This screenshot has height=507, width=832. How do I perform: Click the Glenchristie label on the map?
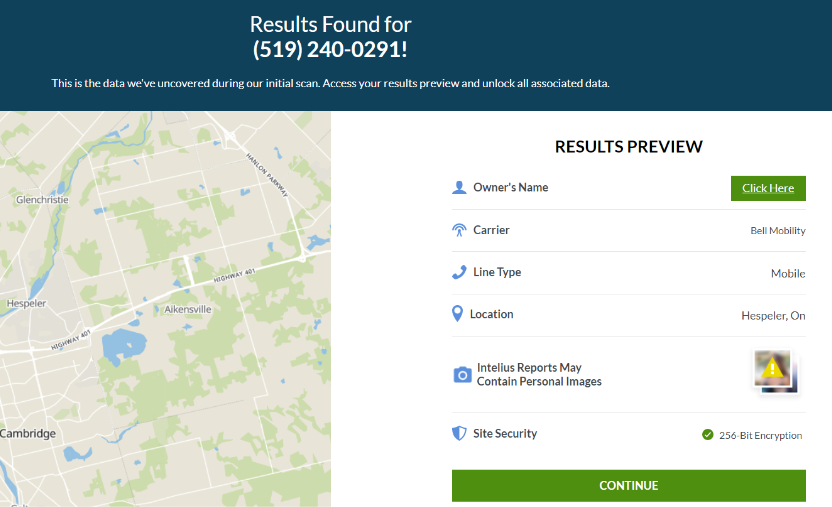42,199
